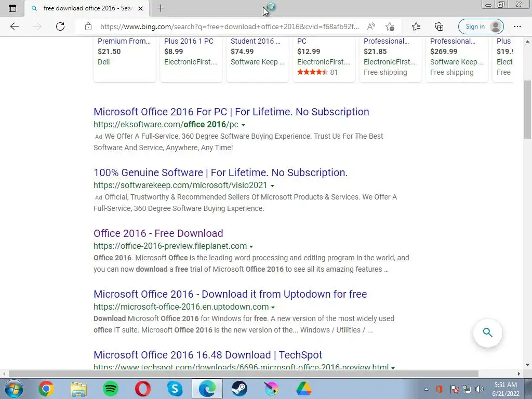Viewport: 532px width, 399px height.
Task: View site information lock icon
Action: point(88,26)
